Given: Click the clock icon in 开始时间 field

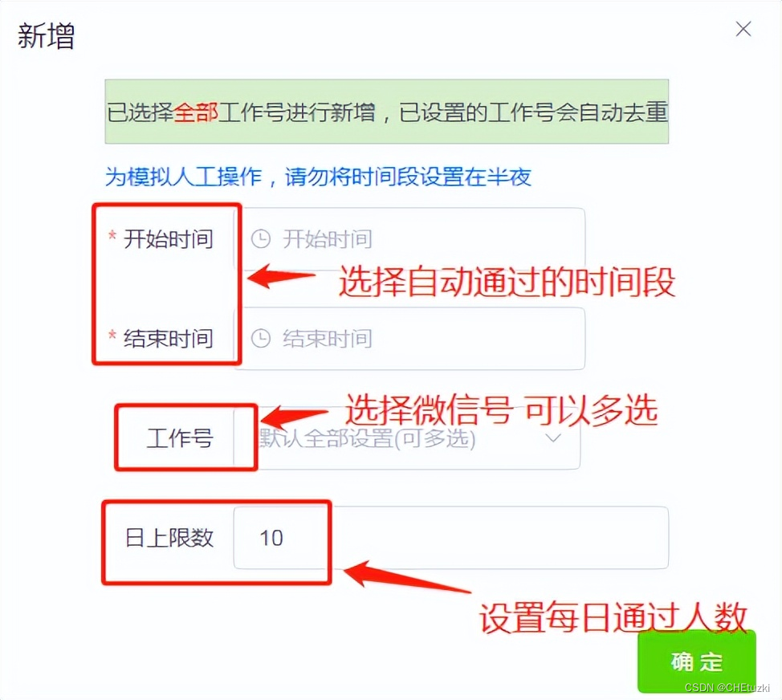Looking at the screenshot, I should click(260, 238).
